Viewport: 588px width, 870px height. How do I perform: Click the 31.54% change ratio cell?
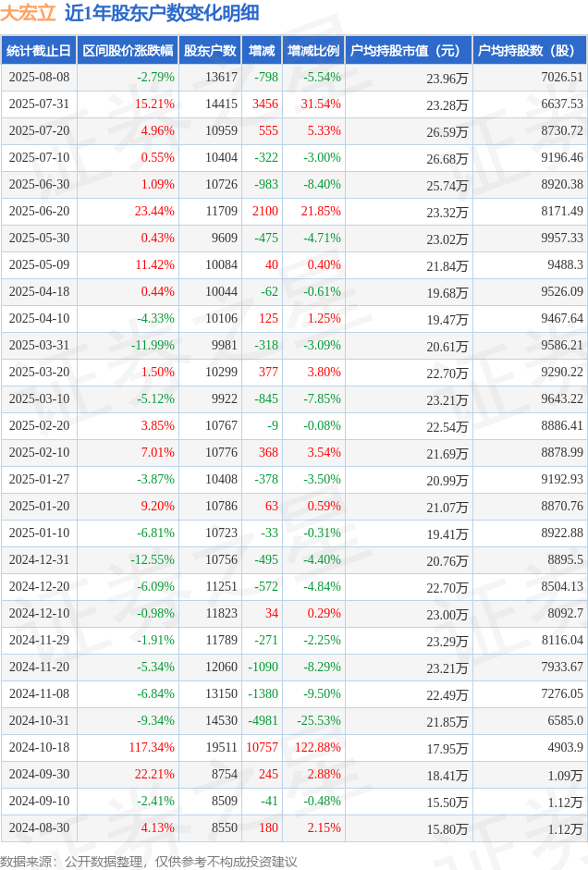pyautogui.click(x=321, y=104)
